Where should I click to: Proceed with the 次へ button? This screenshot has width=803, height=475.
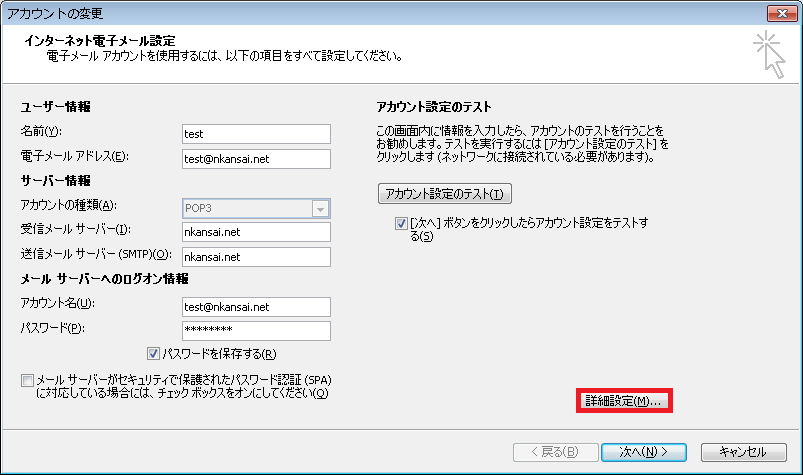(643, 452)
